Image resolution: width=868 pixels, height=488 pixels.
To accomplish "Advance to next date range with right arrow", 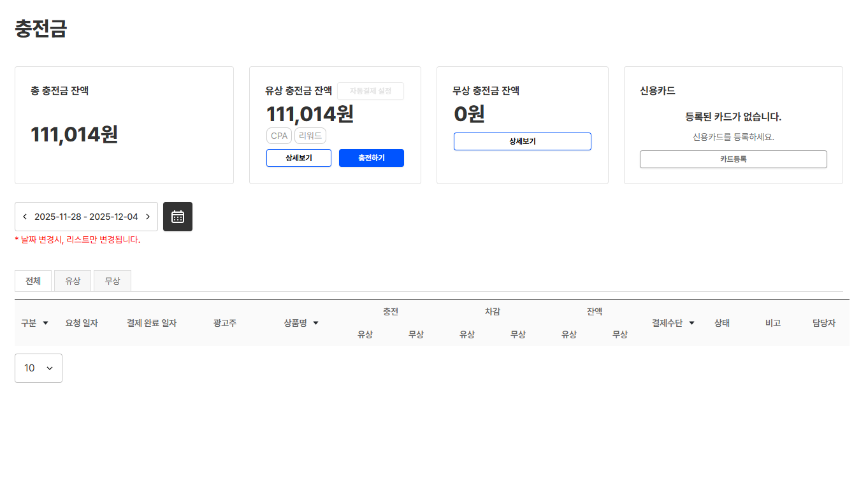I will (x=148, y=217).
